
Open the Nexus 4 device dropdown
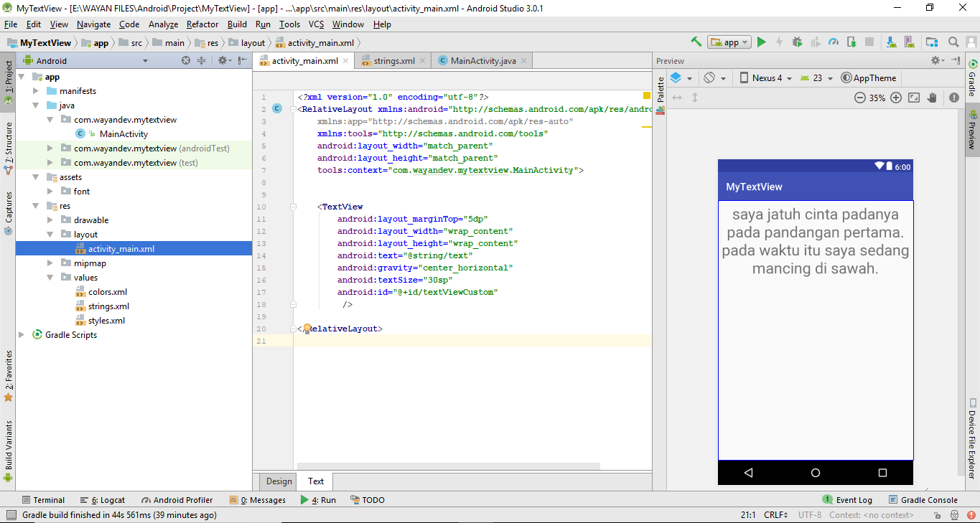765,77
